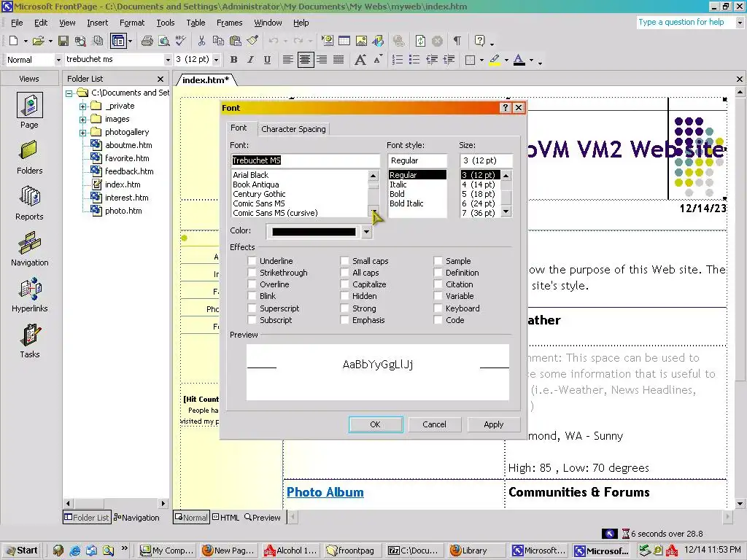Click the Bullets list icon
This screenshot has width=747, height=560.
(414, 60)
